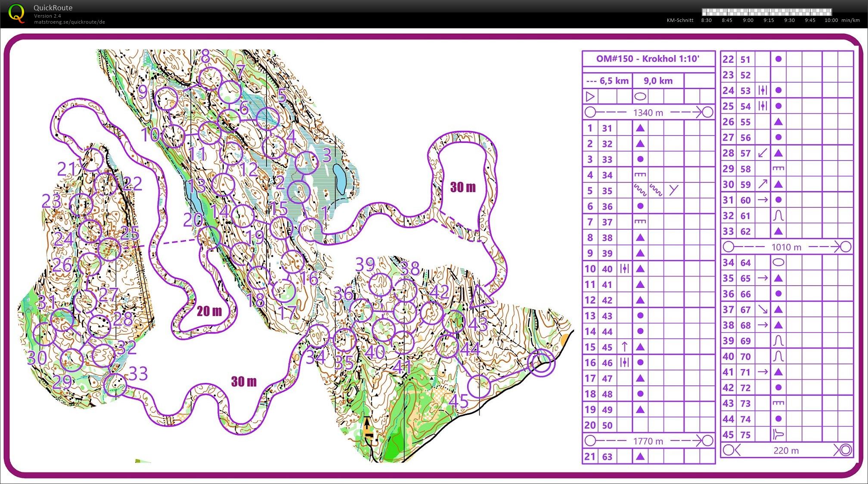Screen dimensions: 868x484
Task: Click the northeast arrow in row 30
Action: (763, 184)
